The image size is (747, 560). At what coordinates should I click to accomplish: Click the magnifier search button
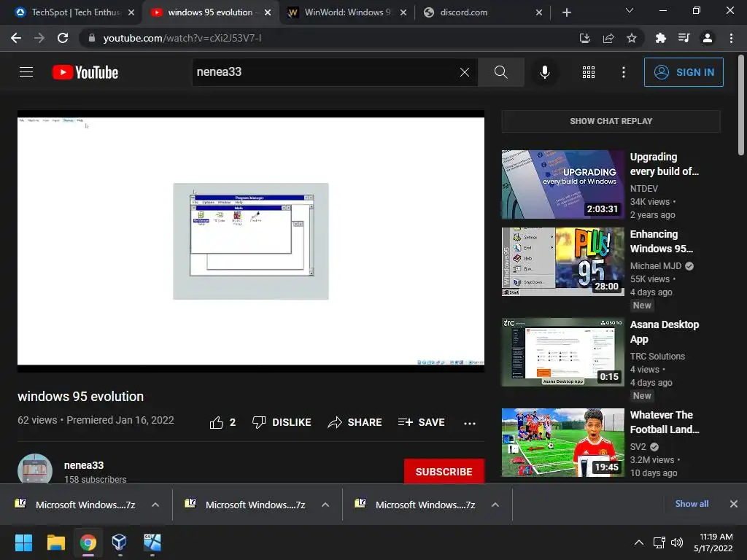pyautogui.click(x=500, y=72)
